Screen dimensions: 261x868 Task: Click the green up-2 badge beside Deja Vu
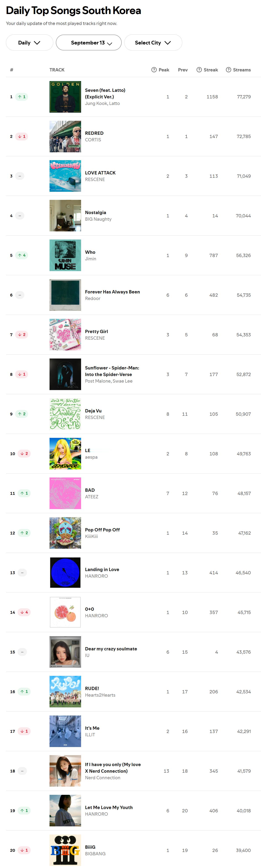[21, 414]
